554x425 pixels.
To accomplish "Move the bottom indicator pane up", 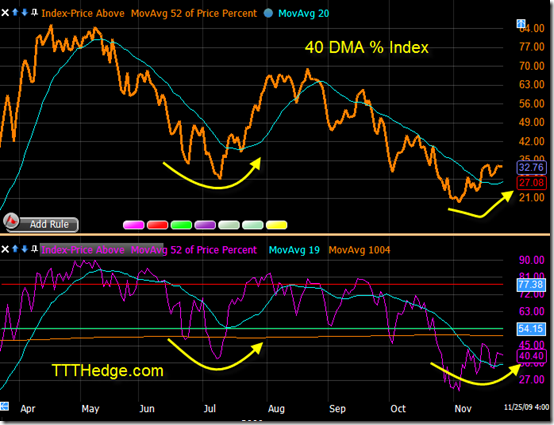I will [15, 249].
